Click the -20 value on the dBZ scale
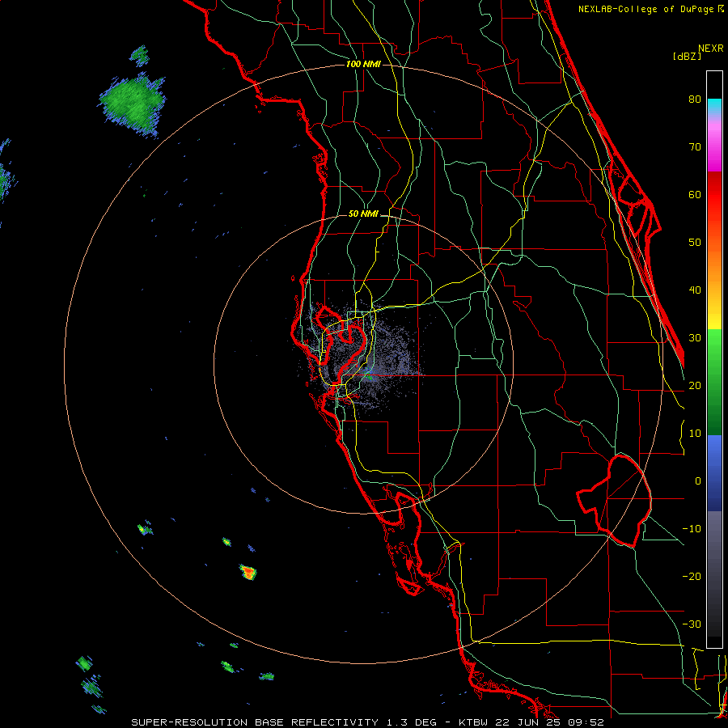The image size is (728, 728). coord(692,577)
